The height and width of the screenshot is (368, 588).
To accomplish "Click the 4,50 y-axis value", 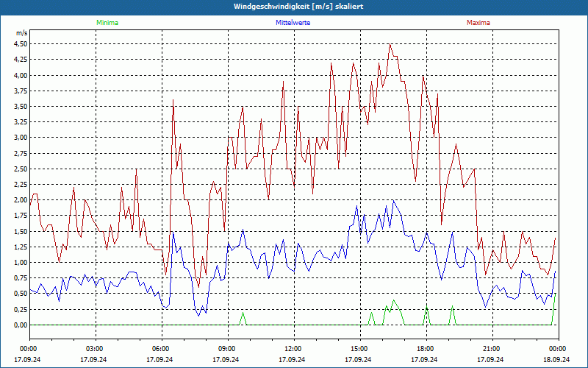I will (x=21, y=44).
